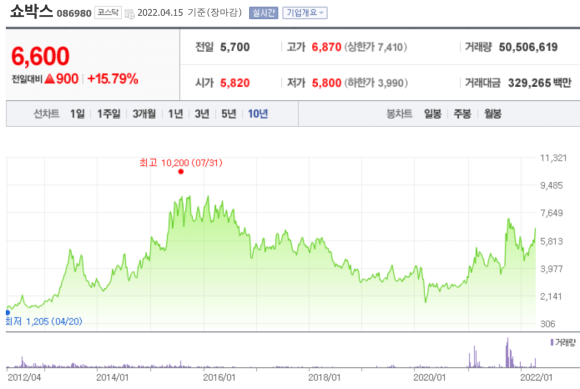Click the 고가 value 6,870
This screenshot has height=389, width=580.
point(326,47)
